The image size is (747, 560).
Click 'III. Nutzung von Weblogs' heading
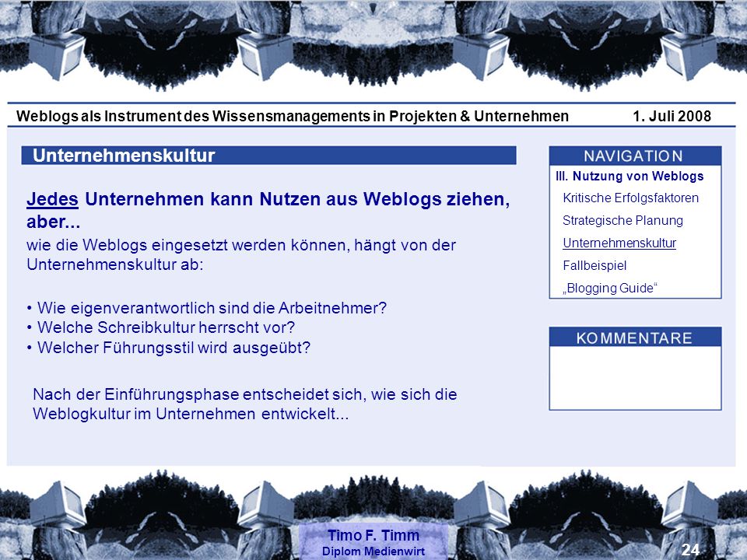(x=630, y=177)
